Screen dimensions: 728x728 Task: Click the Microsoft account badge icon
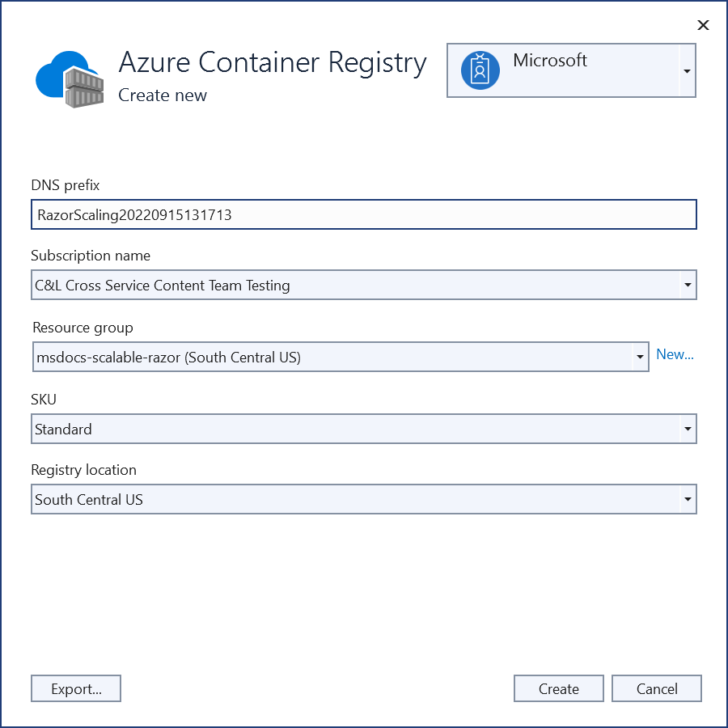(480, 70)
